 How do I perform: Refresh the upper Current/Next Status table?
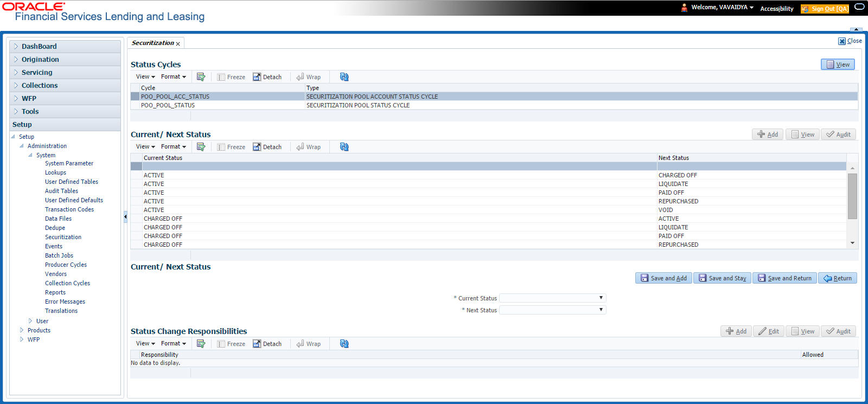(x=344, y=147)
